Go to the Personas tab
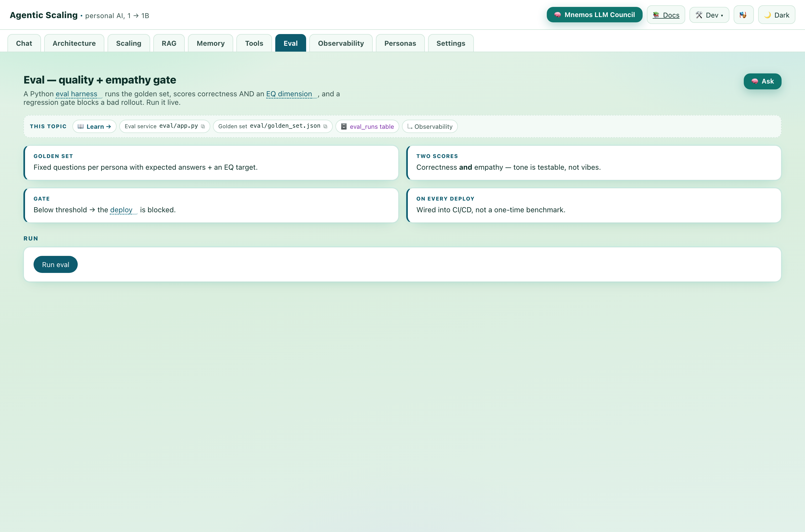 click(400, 43)
